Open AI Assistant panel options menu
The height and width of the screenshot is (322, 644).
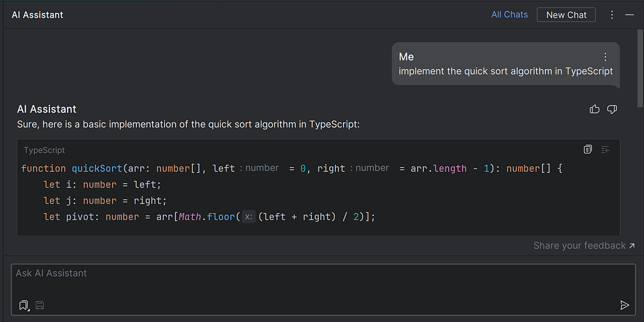click(x=612, y=15)
